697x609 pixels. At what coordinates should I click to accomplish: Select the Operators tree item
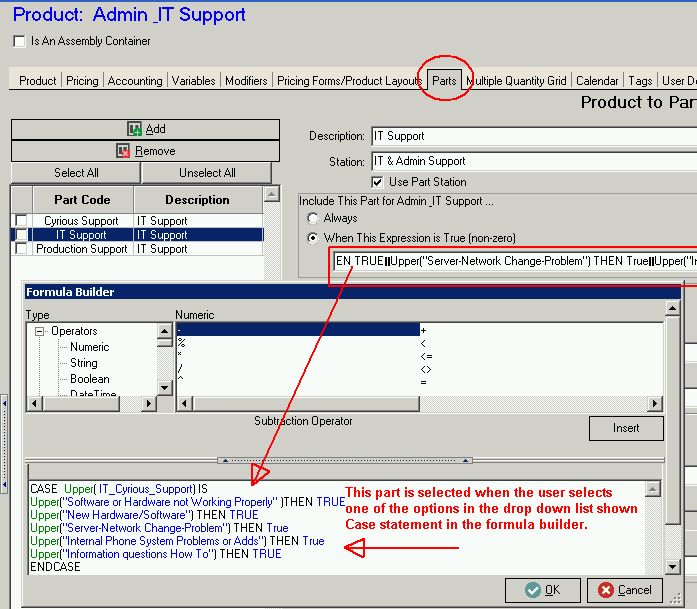click(74, 331)
